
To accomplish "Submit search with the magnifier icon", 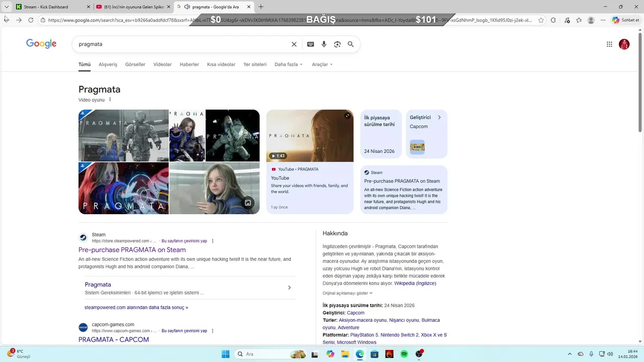I will 351,44.
